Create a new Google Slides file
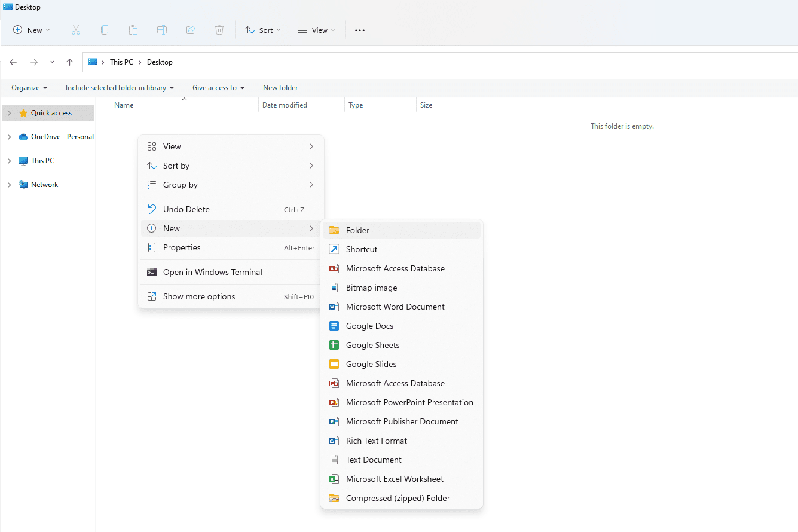Viewport: 798px width, 532px height. point(402,364)
